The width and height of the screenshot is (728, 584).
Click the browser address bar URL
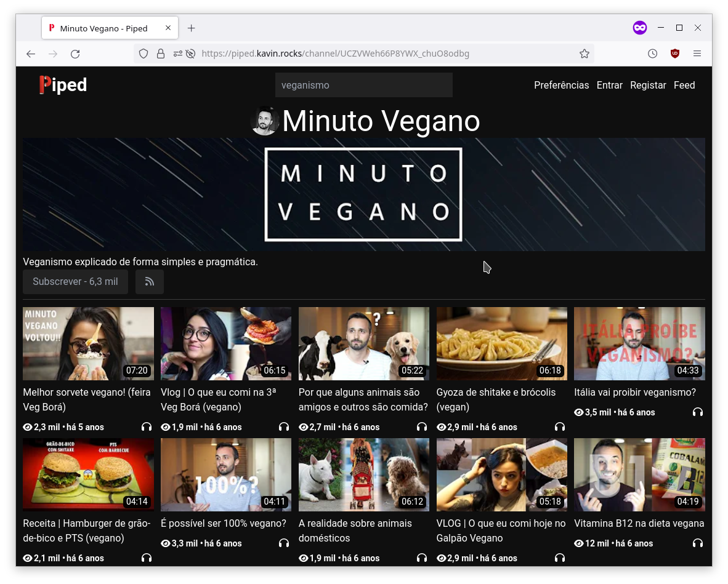click(x=335, y=54)
